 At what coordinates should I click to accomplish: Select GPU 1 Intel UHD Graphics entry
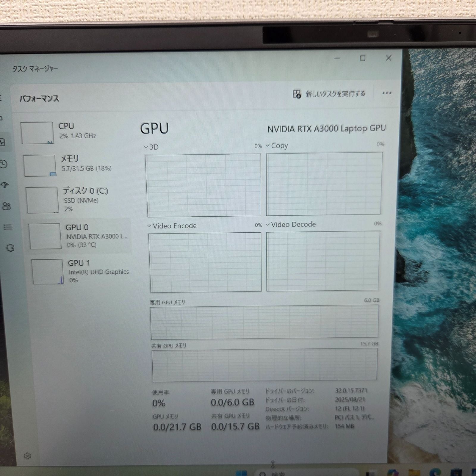pos(80,271)
